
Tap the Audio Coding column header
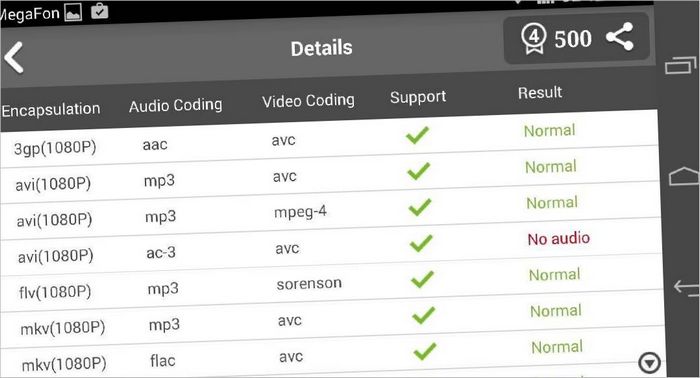[175, 105]
